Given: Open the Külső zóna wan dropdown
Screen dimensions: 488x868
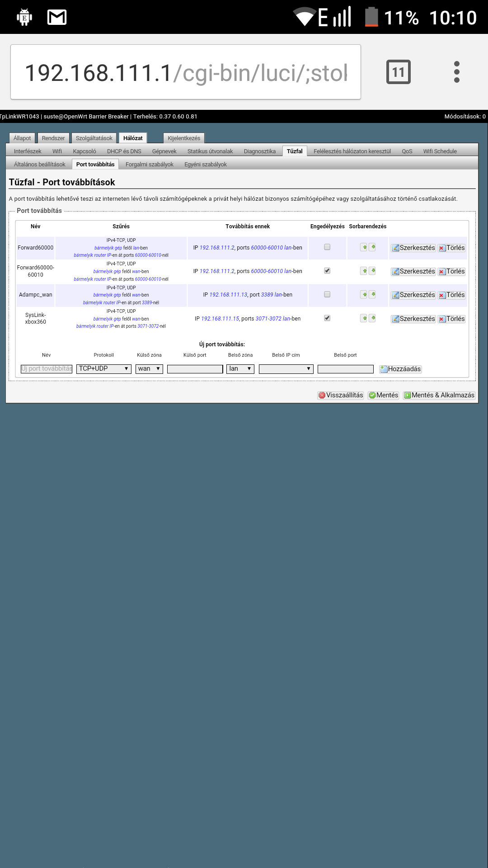Looking at the screenshot, I should pos(149,369).
